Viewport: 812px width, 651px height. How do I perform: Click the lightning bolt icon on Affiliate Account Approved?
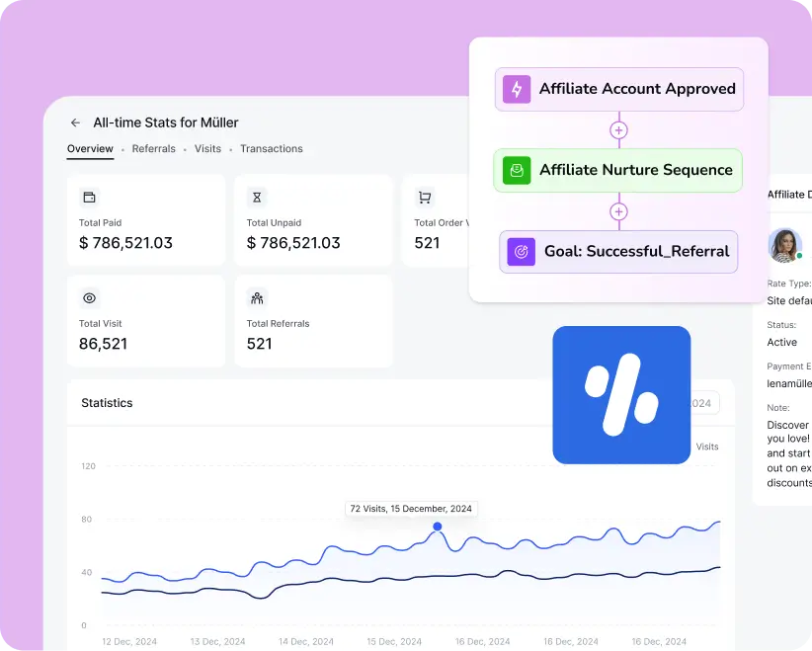pyautogui.click(x=517, y=89)
